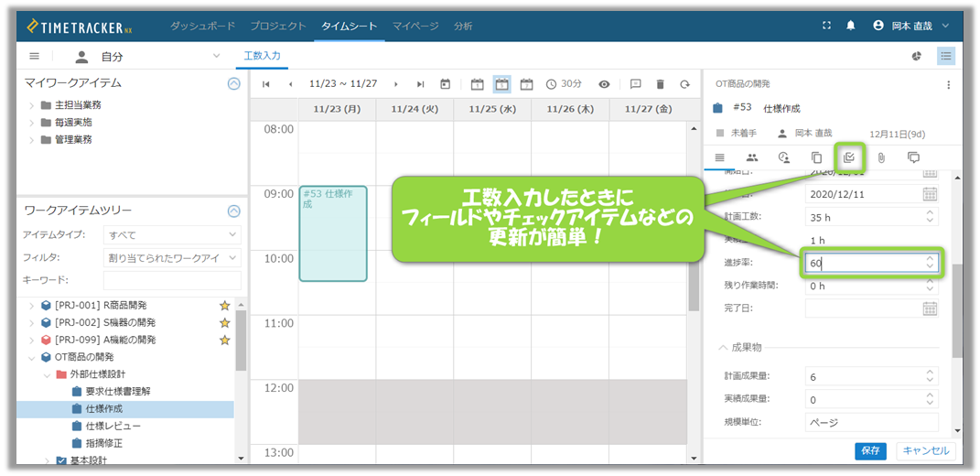Screen dimensions: 980x476
Task: Open the check items tab icon
Action: [849, 157]
